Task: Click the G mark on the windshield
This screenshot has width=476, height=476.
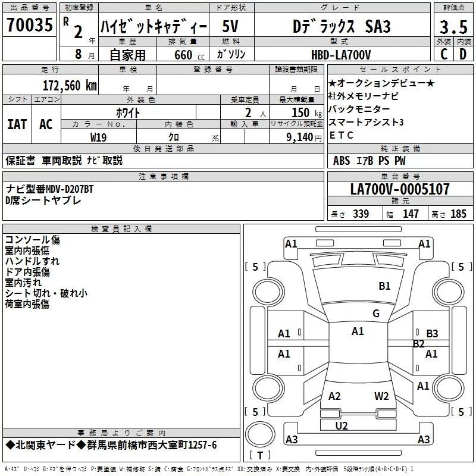Action: coord(376,314)
